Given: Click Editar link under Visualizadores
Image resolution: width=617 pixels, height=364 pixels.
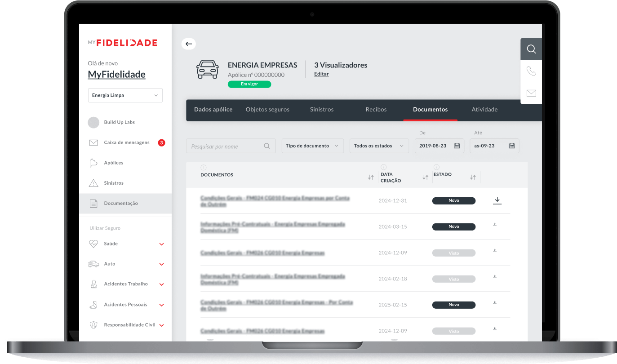Looking at the screenshot, I should (x=321, y=74).
